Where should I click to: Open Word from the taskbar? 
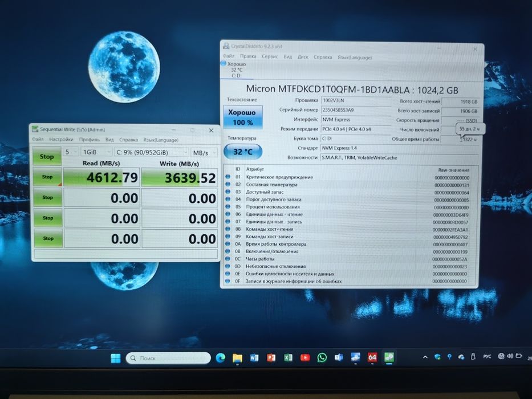[254, 357]
